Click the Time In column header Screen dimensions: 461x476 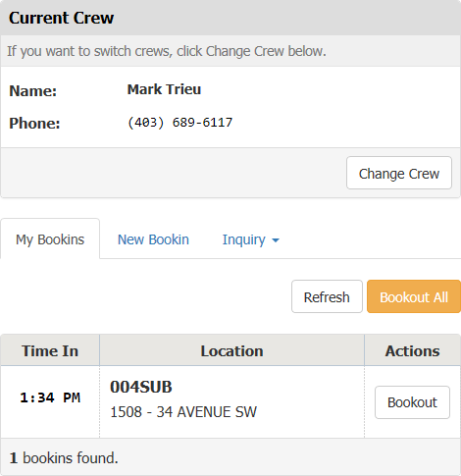50,350
